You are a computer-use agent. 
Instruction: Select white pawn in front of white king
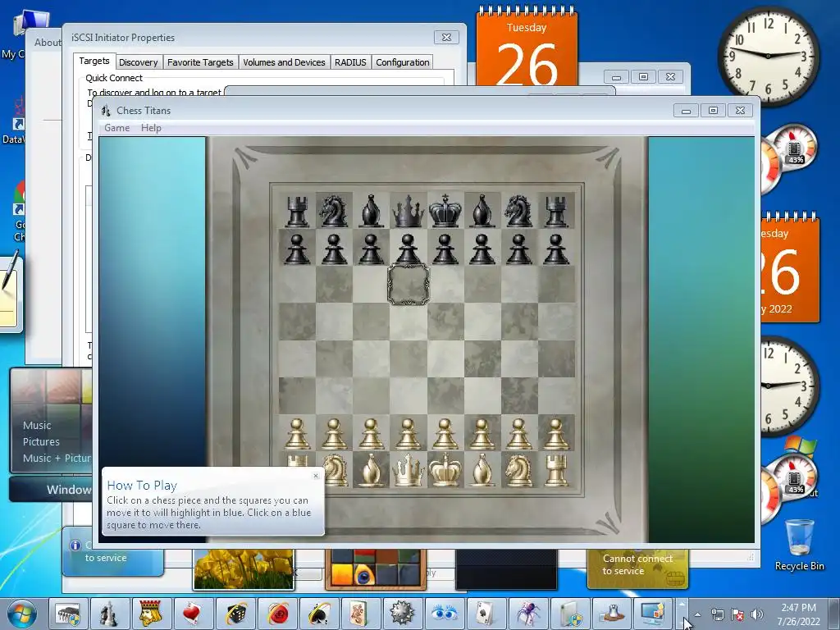pyautogui.click(x=445, y=433)
